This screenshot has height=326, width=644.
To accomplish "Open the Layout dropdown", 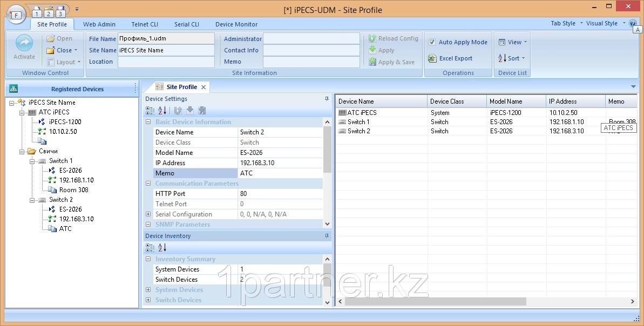I will [x=64, y=62].
